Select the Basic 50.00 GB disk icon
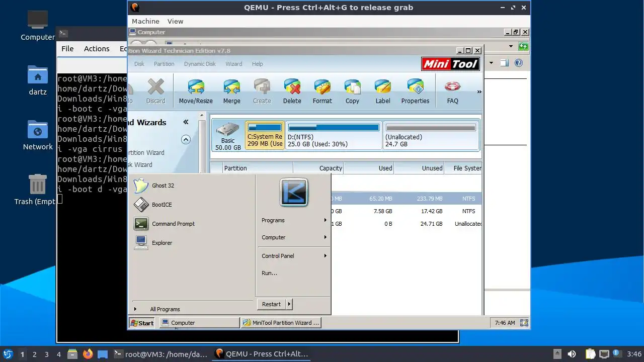 228,136
